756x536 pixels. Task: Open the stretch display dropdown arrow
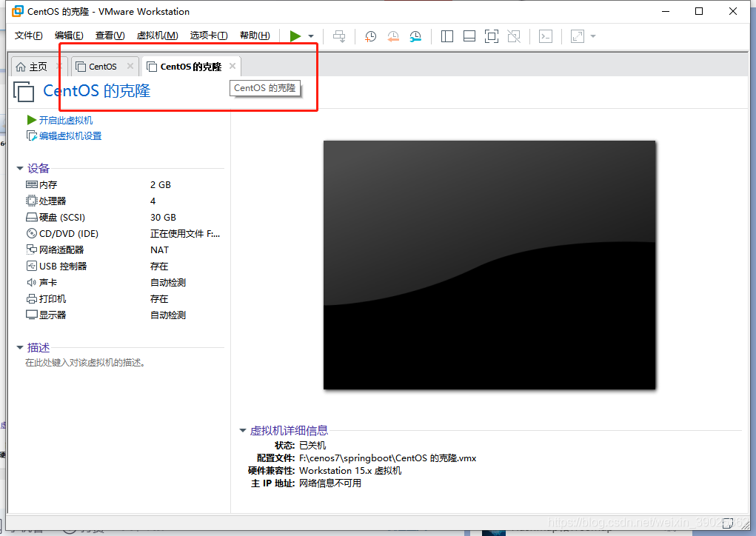[593, 36]
